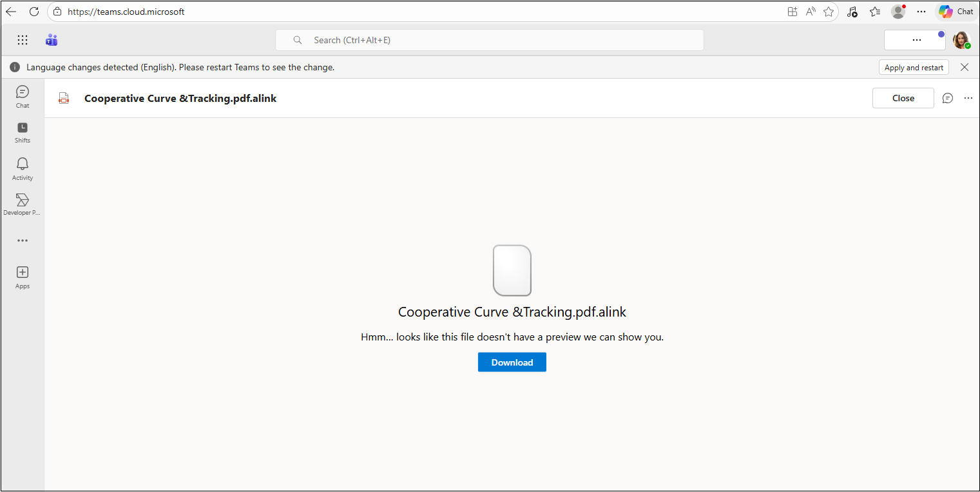Click Apply and restart button
The width and height of the screenshot is (980, 492).
tap(914, 68)
